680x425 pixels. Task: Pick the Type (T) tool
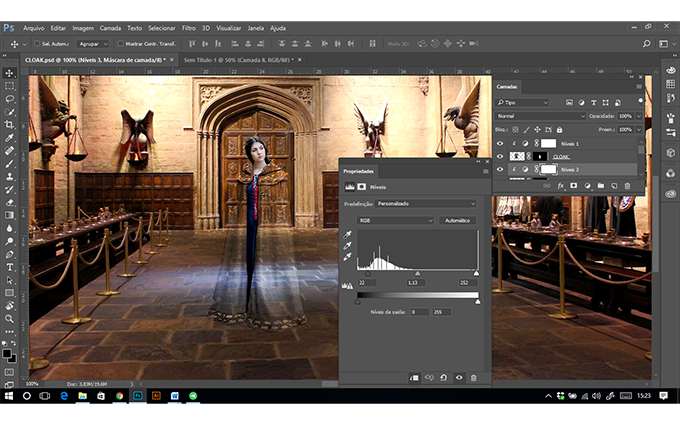click(x=10, y=267)
